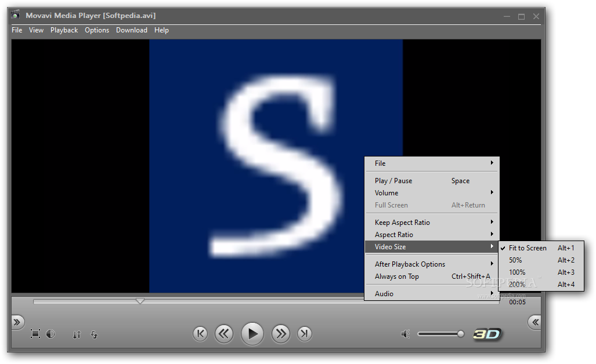The width and height of the screenshot is (596, 364).
Task: Click the flip vertical arrows icon
Action: click(x=77, y=334)
